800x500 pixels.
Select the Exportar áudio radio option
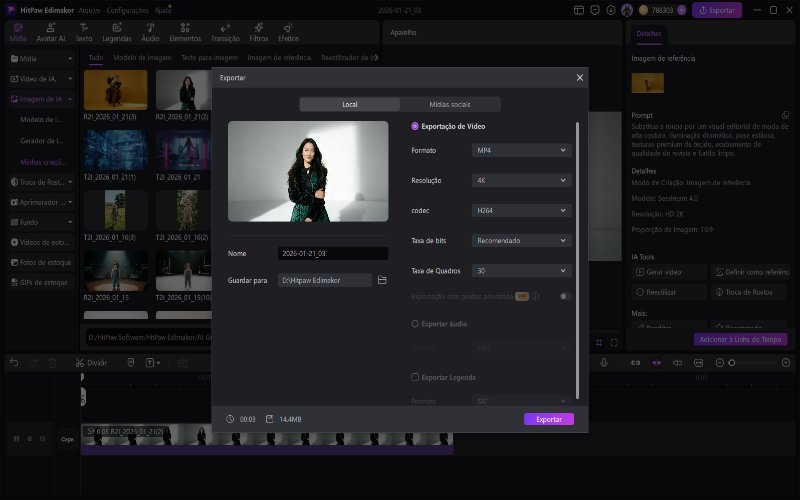[x=415, y=324]
